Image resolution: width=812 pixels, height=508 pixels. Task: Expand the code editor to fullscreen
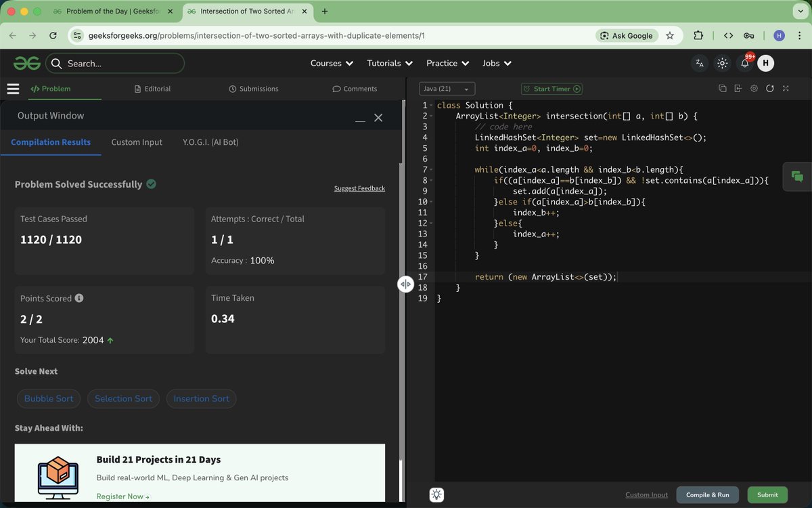click(x=786, y=89)
